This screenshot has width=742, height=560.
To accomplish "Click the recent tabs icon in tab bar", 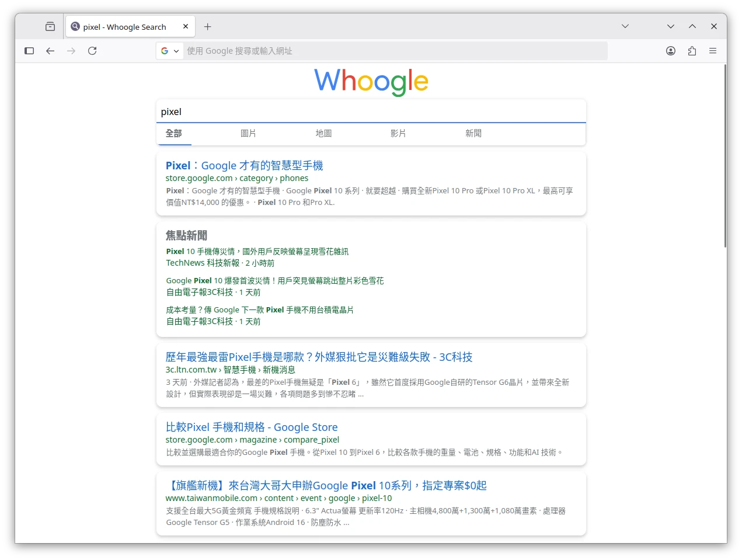I will tap(50, 27).
